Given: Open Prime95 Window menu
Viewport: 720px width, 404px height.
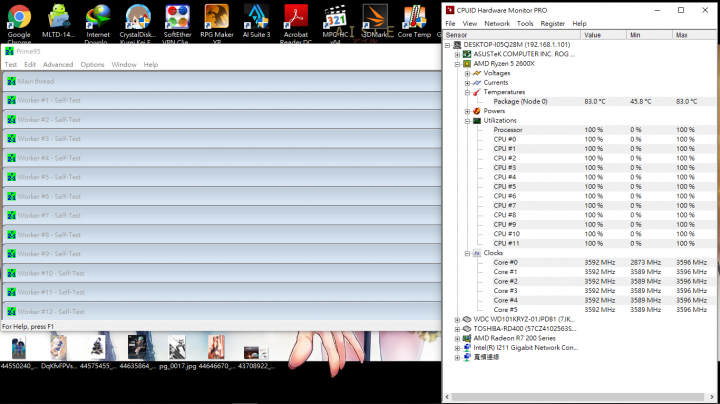Looking at the screenshot, I should tap(124, 64).
